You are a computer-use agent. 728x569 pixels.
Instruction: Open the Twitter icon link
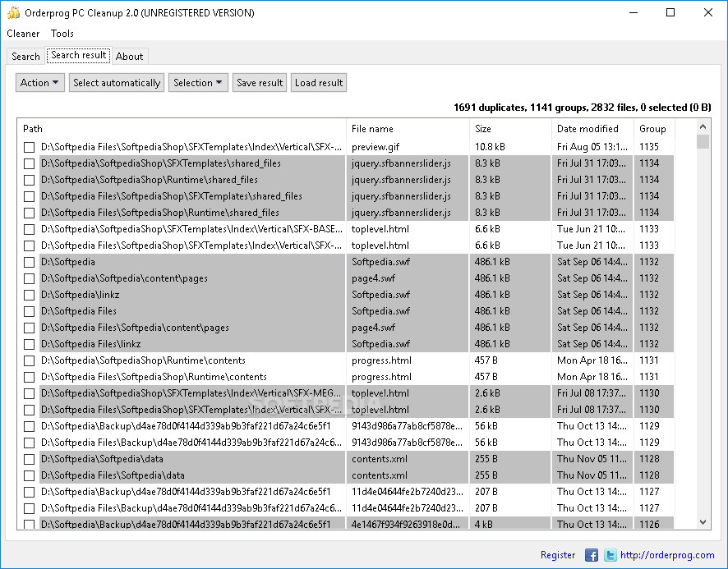(x=610, y=555)
